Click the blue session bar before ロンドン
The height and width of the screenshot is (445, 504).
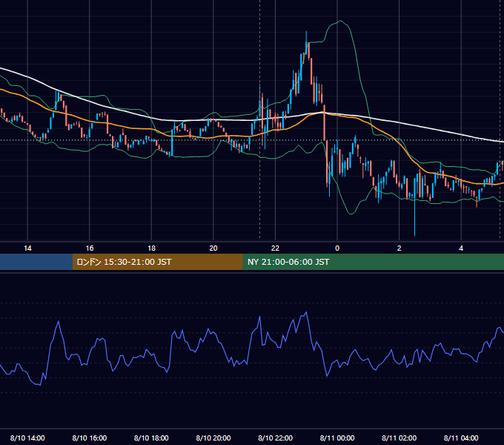(36, 262)
